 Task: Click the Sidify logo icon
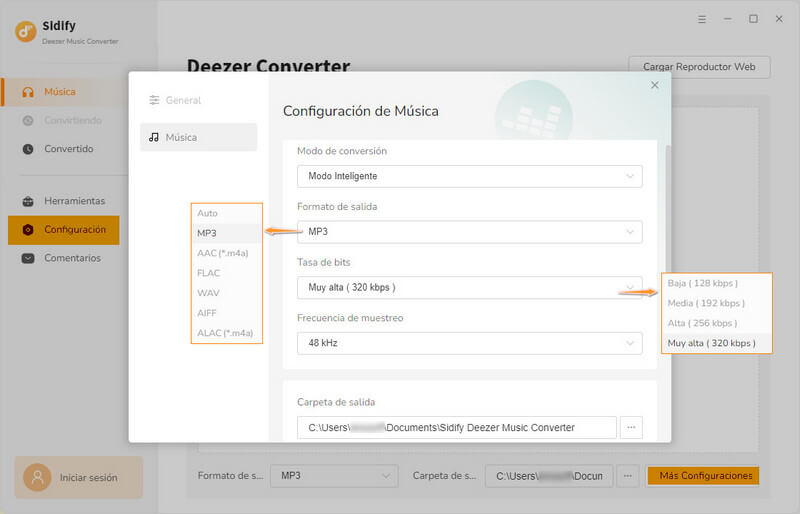(26, 32)
